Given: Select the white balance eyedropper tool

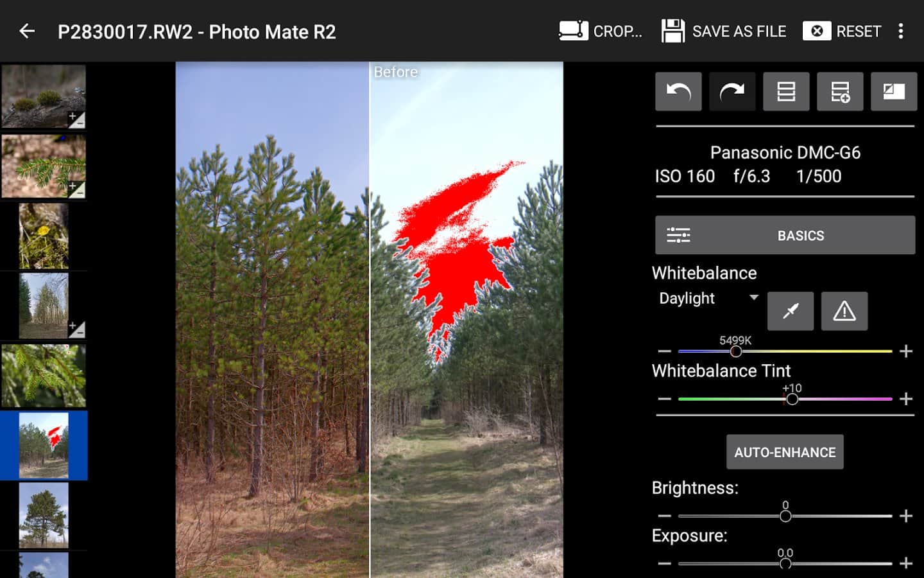Looking at the screenshot, I should [791, 311].
